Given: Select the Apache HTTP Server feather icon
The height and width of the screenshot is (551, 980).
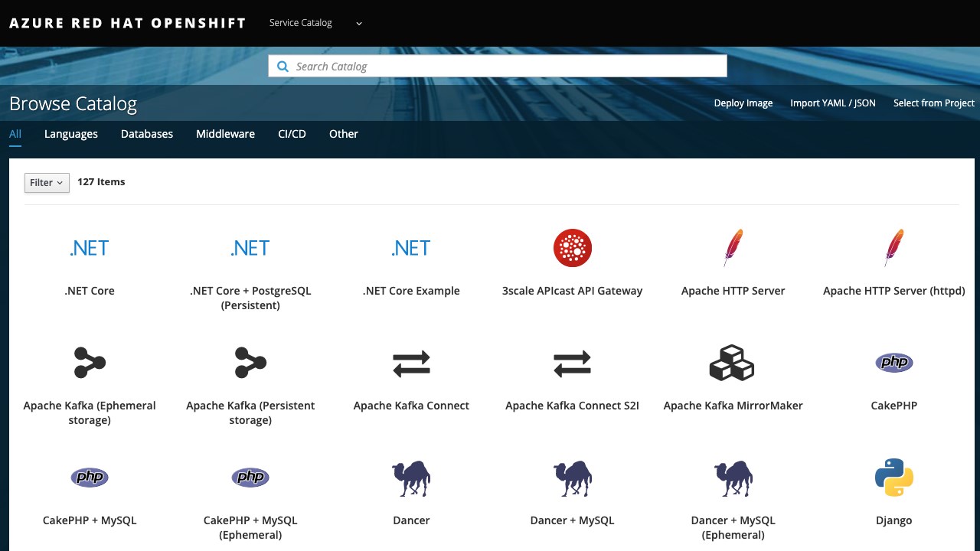Looking at the screenshot, I should click(x=733, y=248).
